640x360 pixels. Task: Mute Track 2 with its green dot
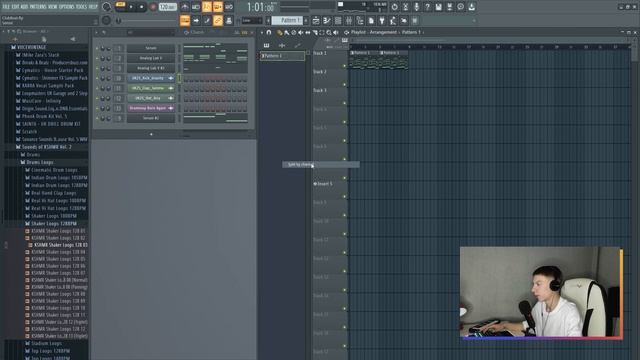(344, 84)
